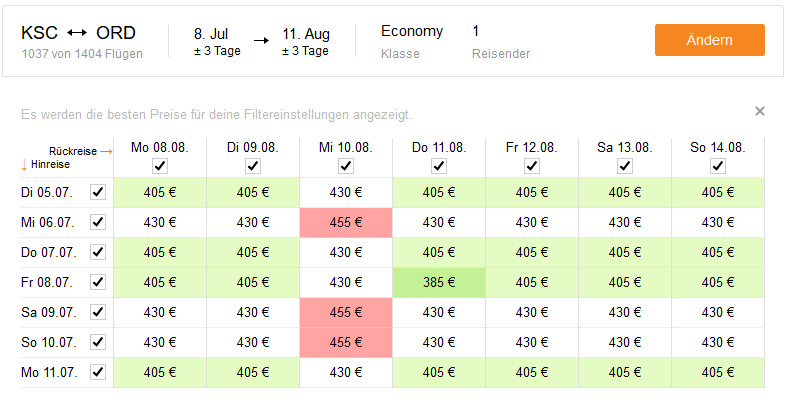Open the 11. Aug return date field
The width and height of the screenshot is (796, 404).
point(306,41)
